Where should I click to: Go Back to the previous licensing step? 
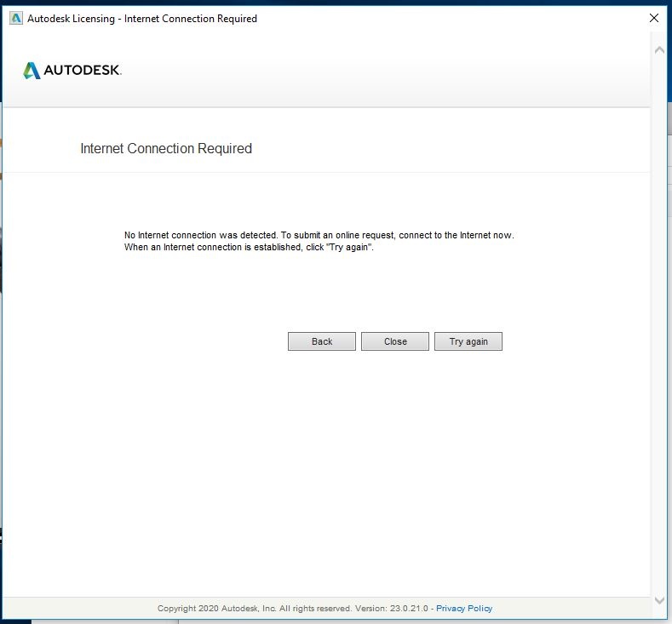point(321,341)
